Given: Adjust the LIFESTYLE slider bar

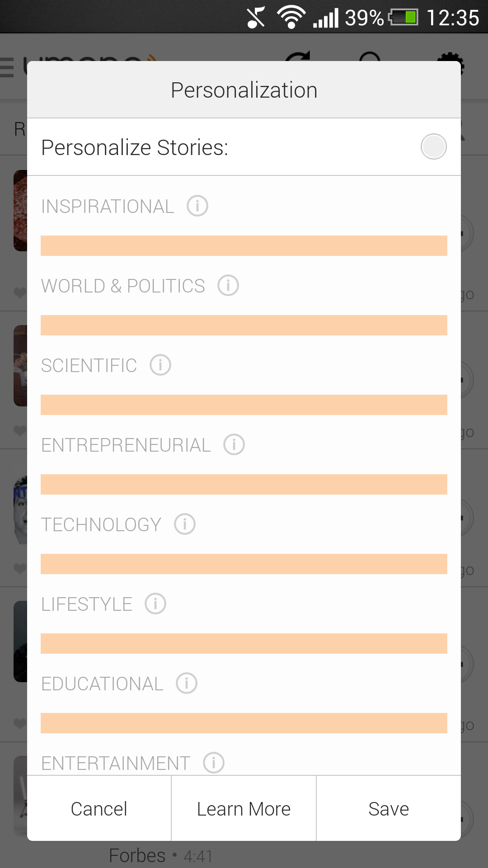Looking at the screenshot, I should tap(244, 644).
